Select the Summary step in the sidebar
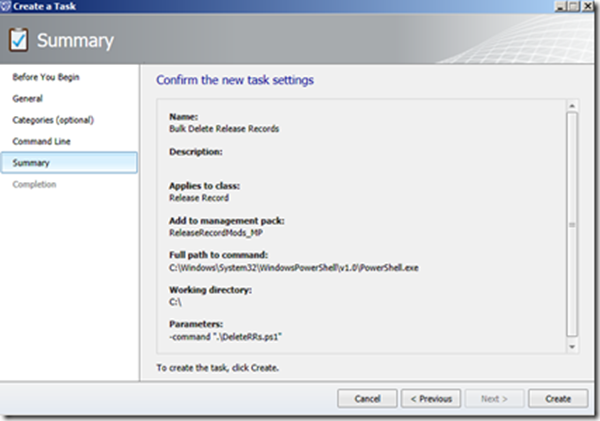Viewport: 600px width, 421px height. pyautogui.click(x=69, y=163)
